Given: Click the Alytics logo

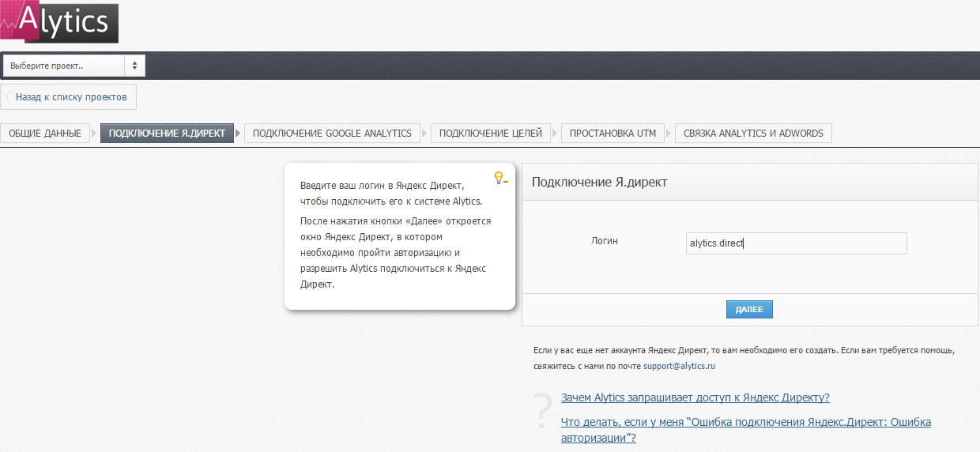Looking at the screenshot, I should 59,22.
